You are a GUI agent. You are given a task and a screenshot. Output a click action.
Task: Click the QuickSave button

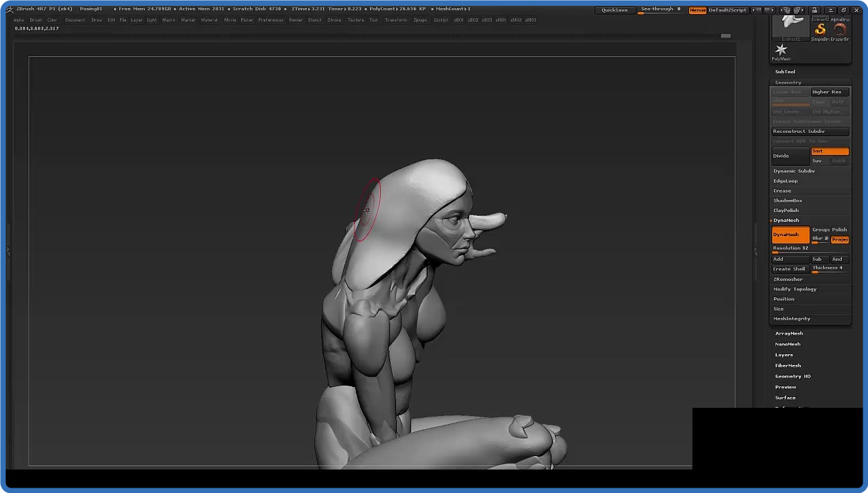pyautogui.click(x=614, y=10)
